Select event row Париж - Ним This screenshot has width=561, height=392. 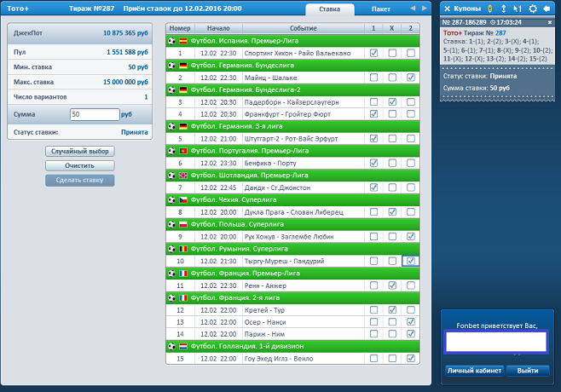pyautogui.click(x=292, y=334)
